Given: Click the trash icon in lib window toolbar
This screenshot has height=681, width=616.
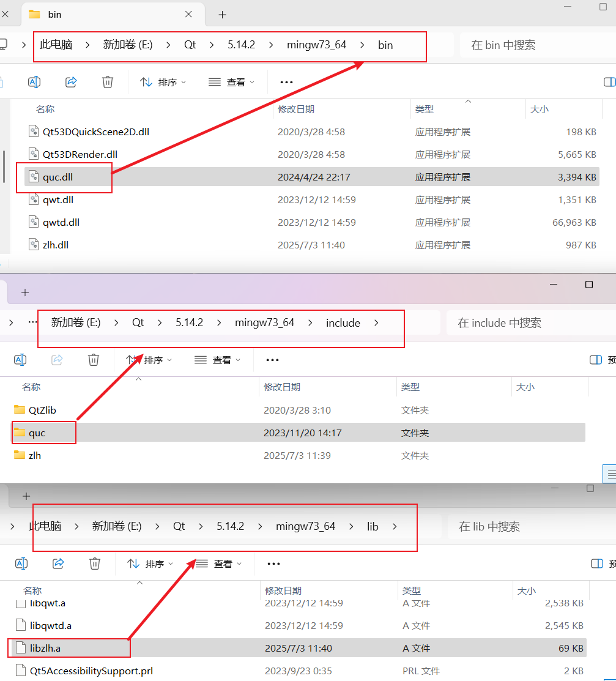Looking at the screenshot, I should [x=95, y=564].
